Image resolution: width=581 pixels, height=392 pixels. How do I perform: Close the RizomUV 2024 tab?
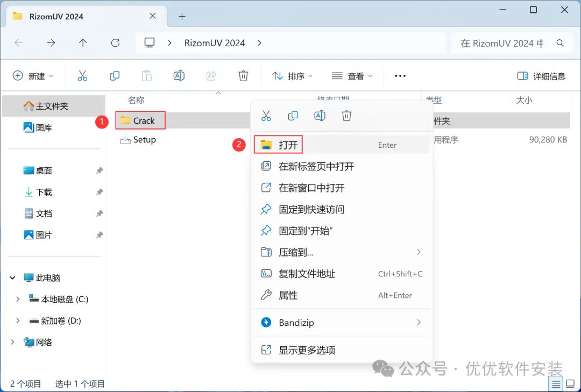(x=153, y=16)
